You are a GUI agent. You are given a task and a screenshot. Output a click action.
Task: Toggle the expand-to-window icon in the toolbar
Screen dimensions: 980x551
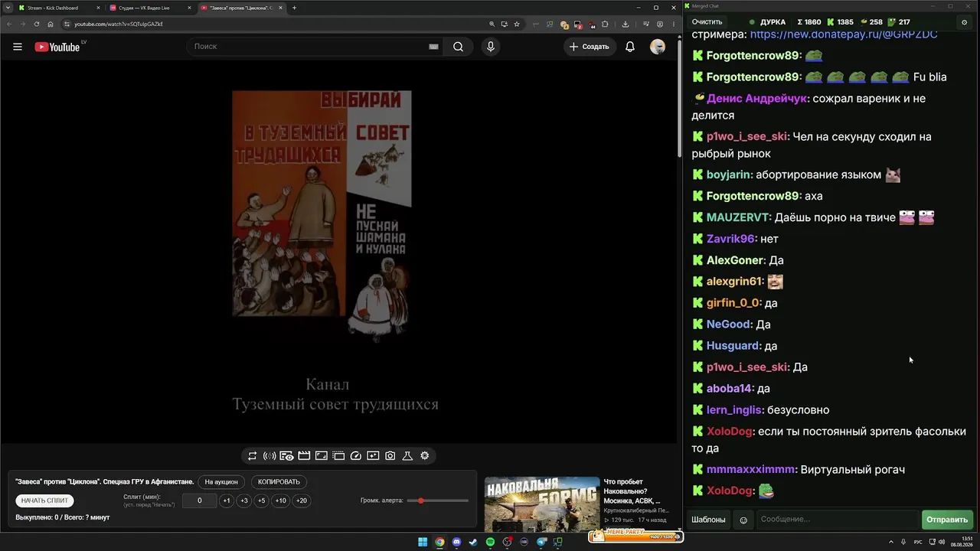(321, 456)
